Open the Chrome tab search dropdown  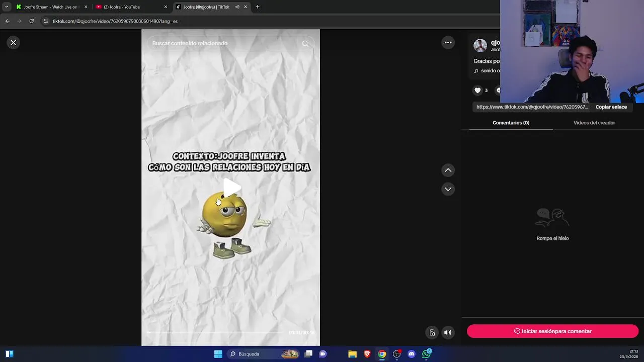(7, 7)
